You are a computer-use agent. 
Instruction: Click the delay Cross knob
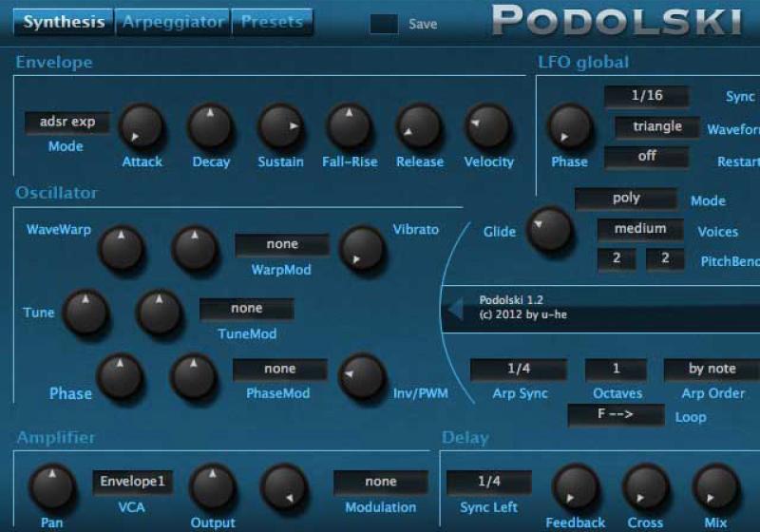(645, 487)
